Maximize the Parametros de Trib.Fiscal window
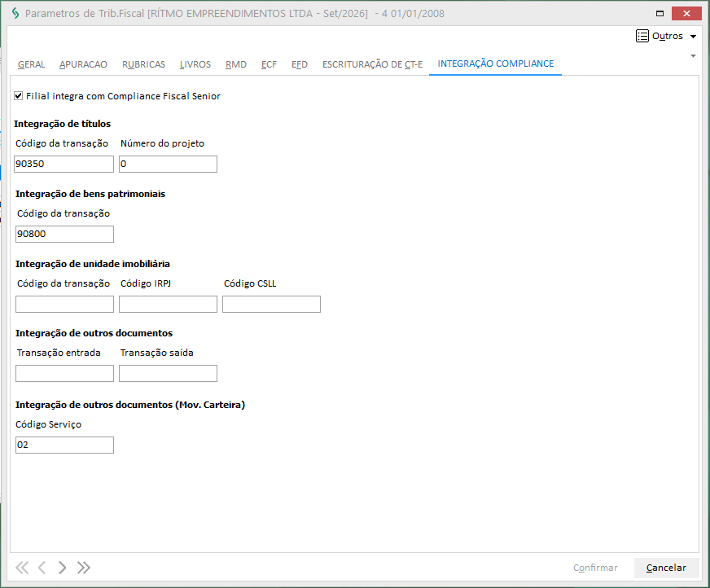The width and height of the screenshot is (710, 588). coord(660,14)
